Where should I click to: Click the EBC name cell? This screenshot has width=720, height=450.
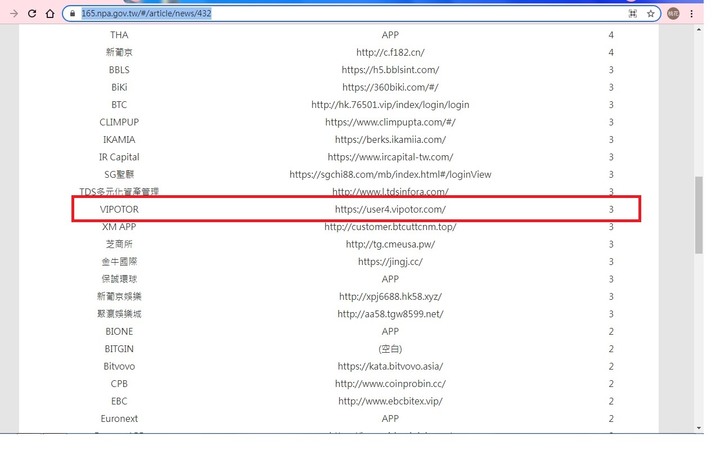tap(119, 401)
